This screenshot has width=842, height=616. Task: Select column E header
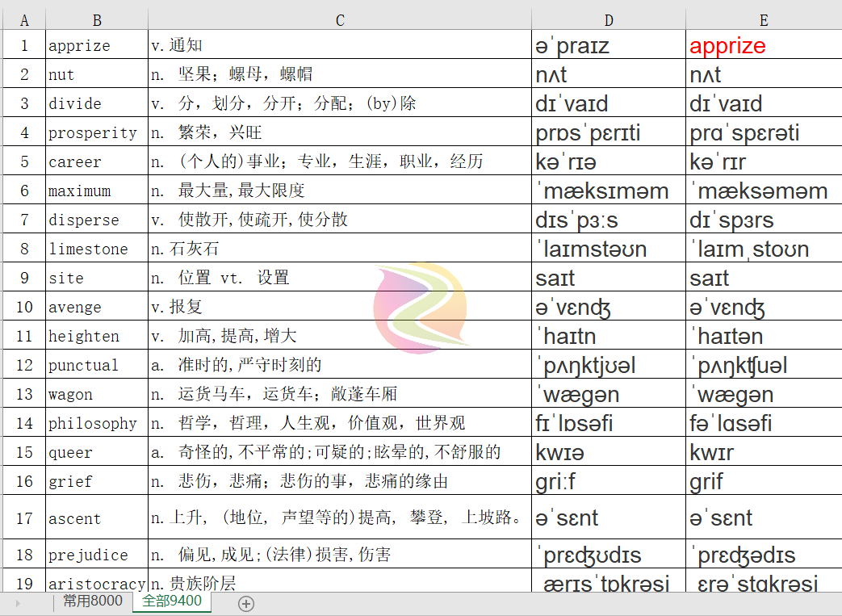click(764, 20)
